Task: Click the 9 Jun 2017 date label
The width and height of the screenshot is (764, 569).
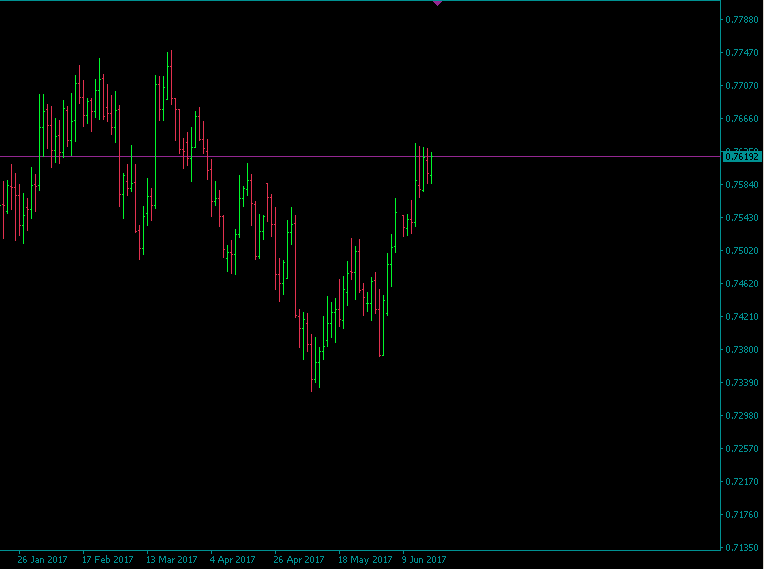Action: [425, 560]
